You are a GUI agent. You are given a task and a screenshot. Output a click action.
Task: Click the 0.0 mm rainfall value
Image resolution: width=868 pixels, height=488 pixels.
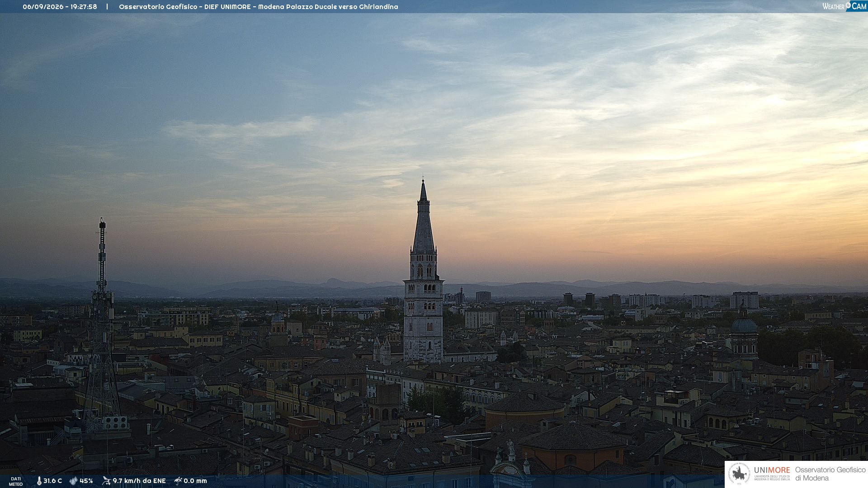tap(195, 481)
